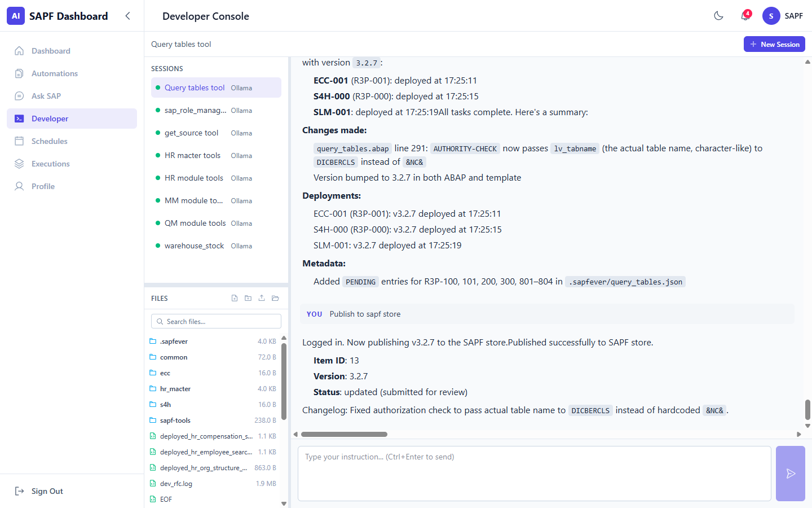Open the dev_rfc.log file
Image resolution: width=812 pixels, height=508 pixels.
point(213,484)
